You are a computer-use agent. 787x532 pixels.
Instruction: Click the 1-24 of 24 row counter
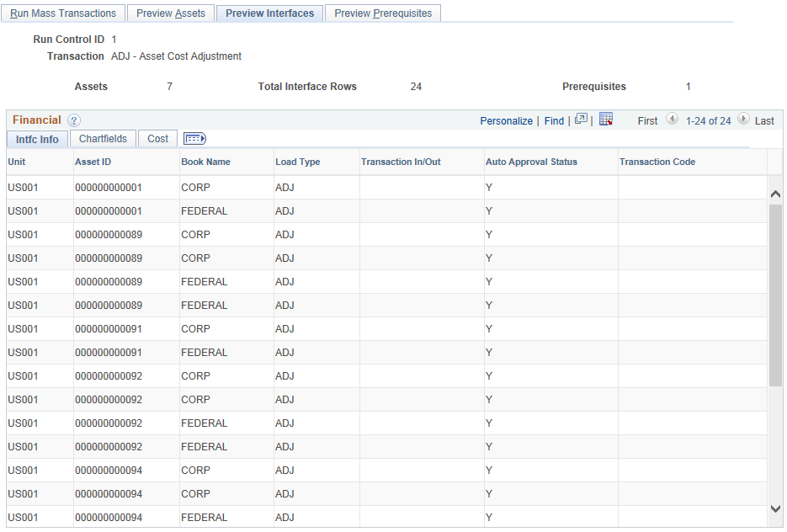coord(708,121)
